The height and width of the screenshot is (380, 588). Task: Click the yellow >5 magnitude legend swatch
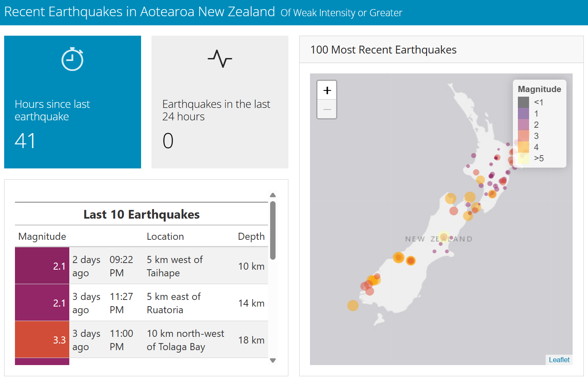click(x=523, y=158)
